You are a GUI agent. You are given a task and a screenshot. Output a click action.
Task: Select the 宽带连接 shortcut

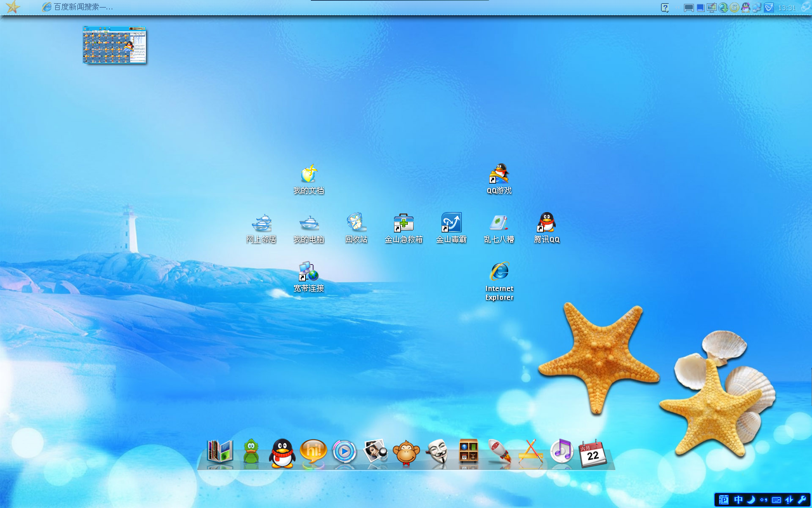pyautogui.click(x=309, y=277)
